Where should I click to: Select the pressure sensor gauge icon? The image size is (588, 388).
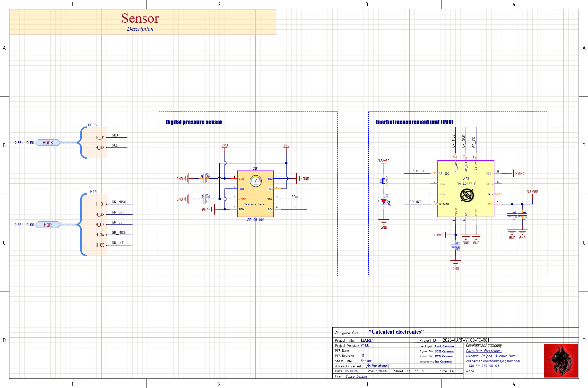point(255,181)
